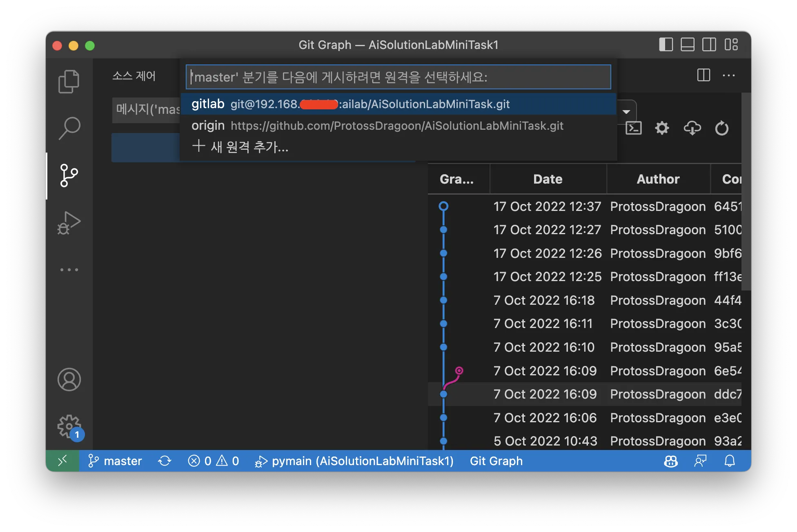Click the master branch in status bar

[115, 461]
